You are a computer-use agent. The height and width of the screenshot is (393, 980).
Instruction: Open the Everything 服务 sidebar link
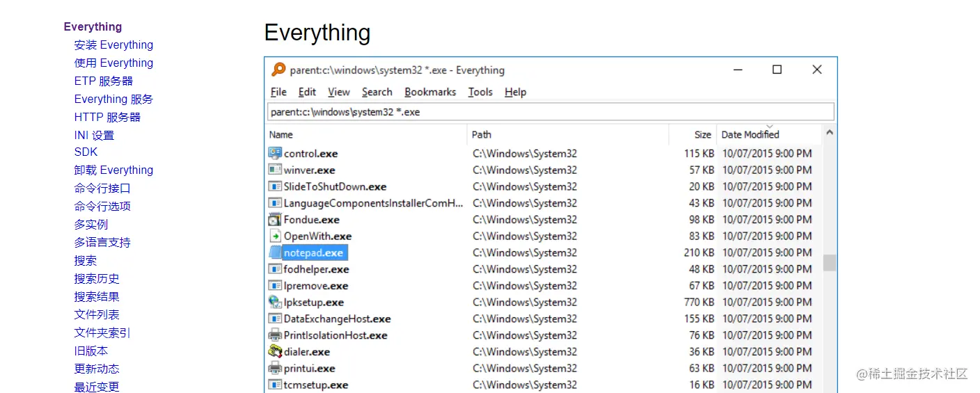pyautogui.click(x=113, y=99)
